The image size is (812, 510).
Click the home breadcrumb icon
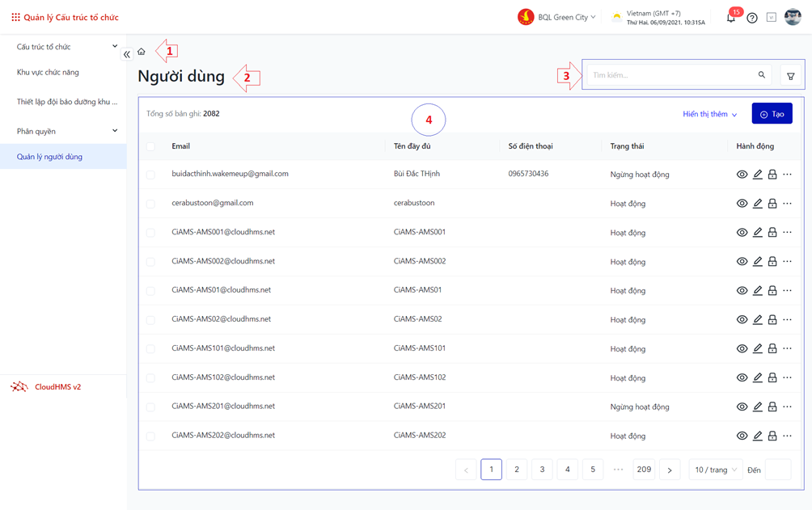[142, 52]
